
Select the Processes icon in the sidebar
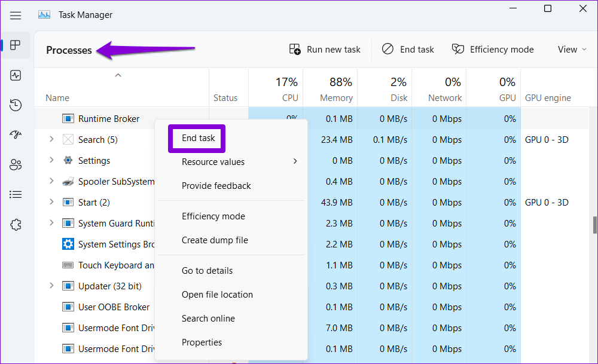click(x=16, y=45)
